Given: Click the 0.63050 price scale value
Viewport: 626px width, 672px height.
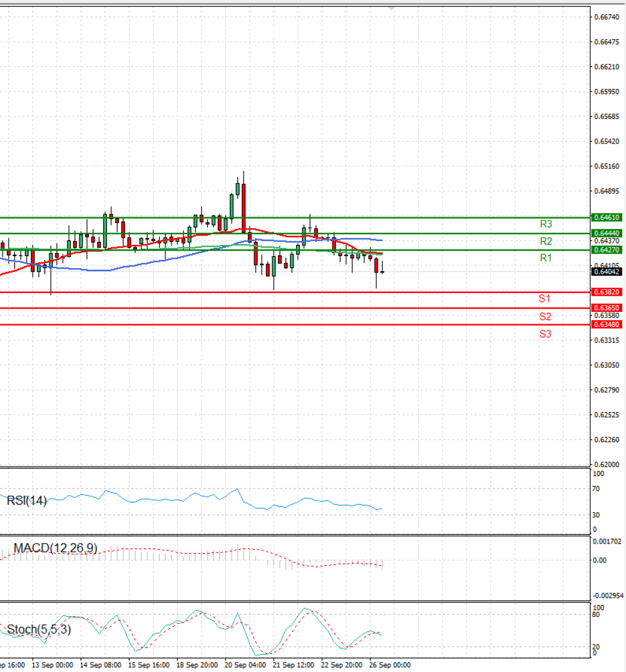Looking at the screenshot, I should point(607,365).
